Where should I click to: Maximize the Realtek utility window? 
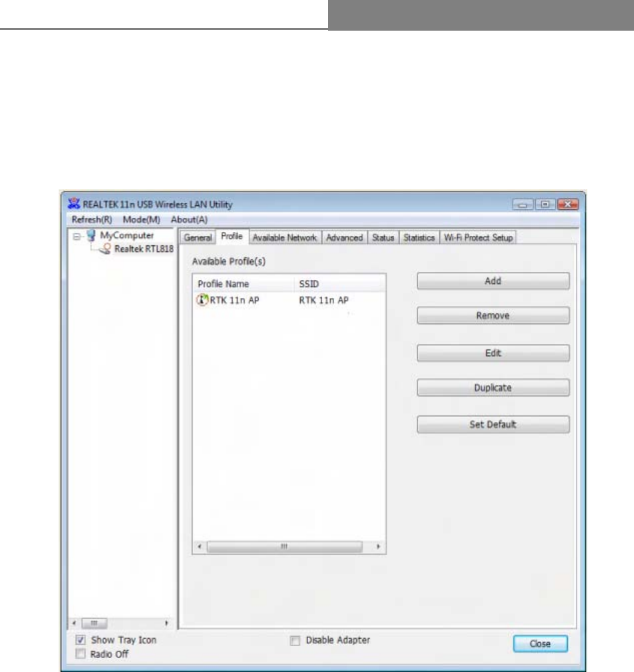pos(545,205)
